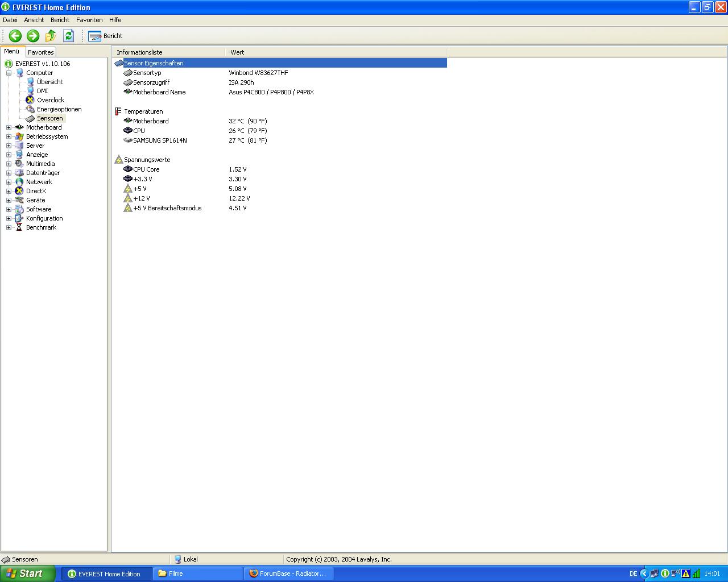Click the DirectX icon in tree

click(x=19, y=191)
